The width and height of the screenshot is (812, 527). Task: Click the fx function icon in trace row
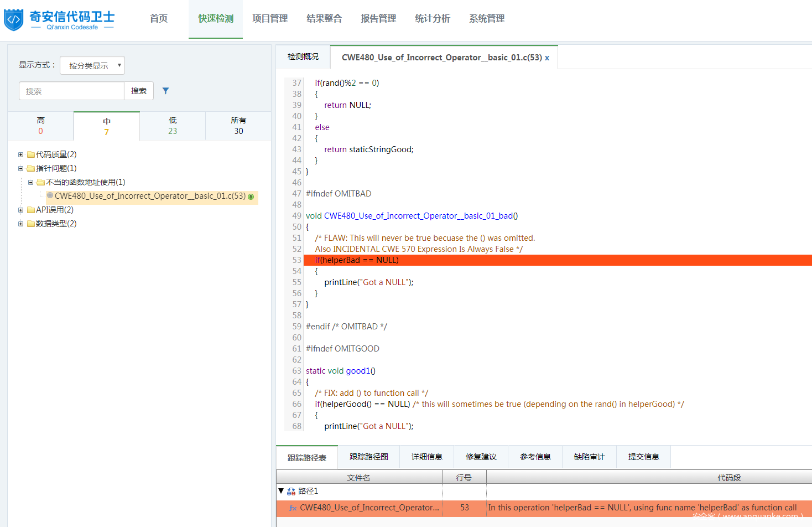[x=293, y=508]
